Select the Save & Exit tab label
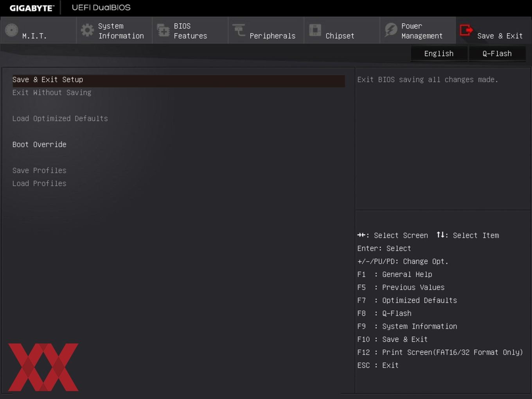This screenshot has width=532, height=399. [x=500, y=36]
